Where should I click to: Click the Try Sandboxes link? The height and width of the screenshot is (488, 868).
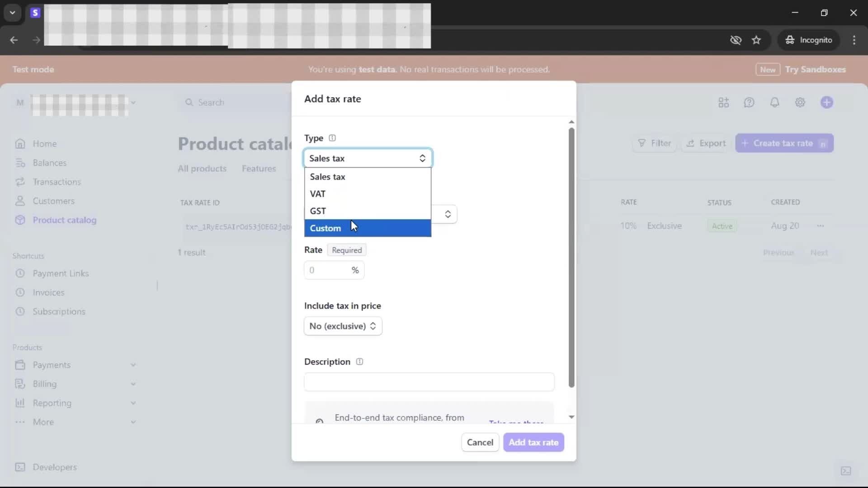coord(815,70)
